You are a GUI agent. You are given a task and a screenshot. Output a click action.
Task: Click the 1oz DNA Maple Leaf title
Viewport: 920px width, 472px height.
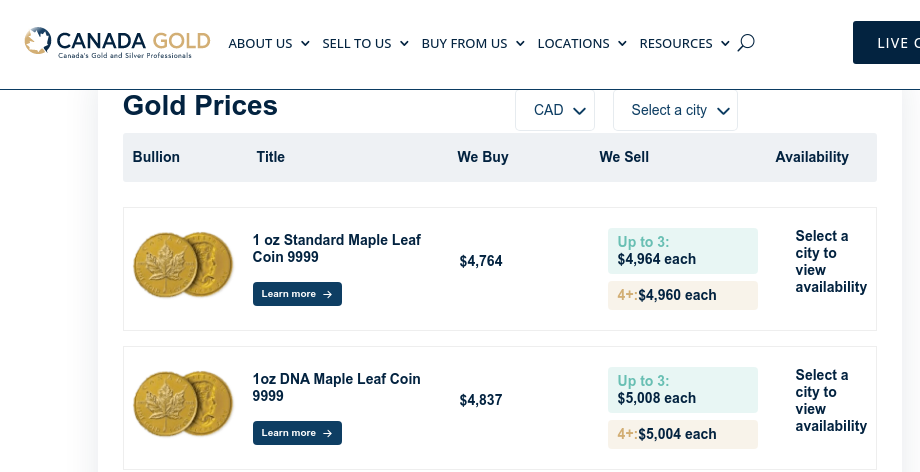336,387
